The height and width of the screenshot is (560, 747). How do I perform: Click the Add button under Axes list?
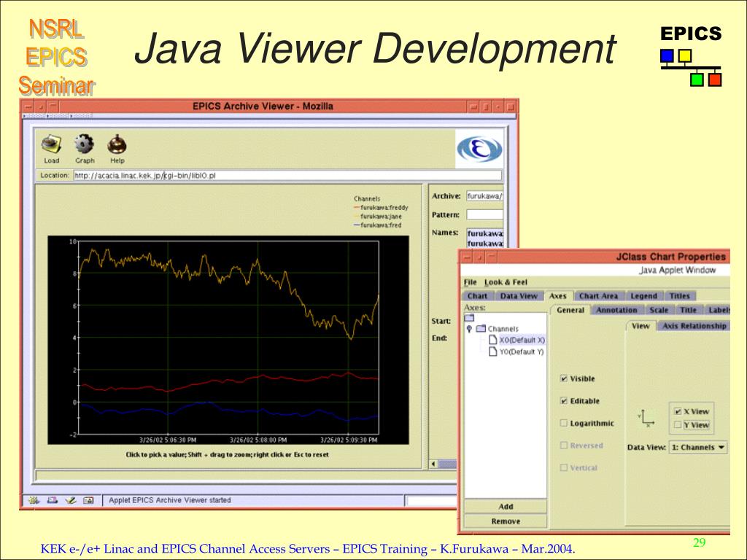point(506,507)
